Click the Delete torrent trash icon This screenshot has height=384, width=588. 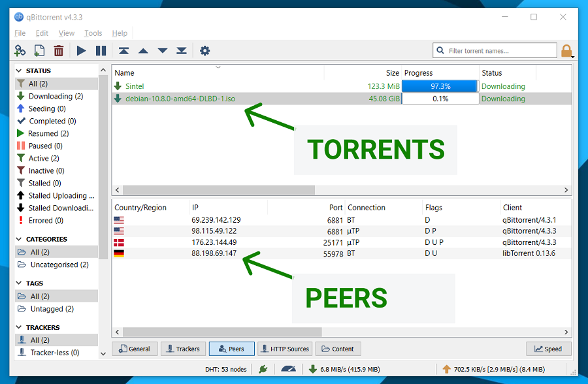[x=59, y=51]
